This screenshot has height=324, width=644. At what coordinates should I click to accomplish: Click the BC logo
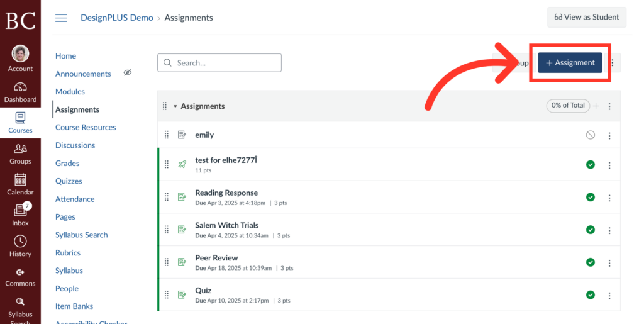tap(20, 20)
